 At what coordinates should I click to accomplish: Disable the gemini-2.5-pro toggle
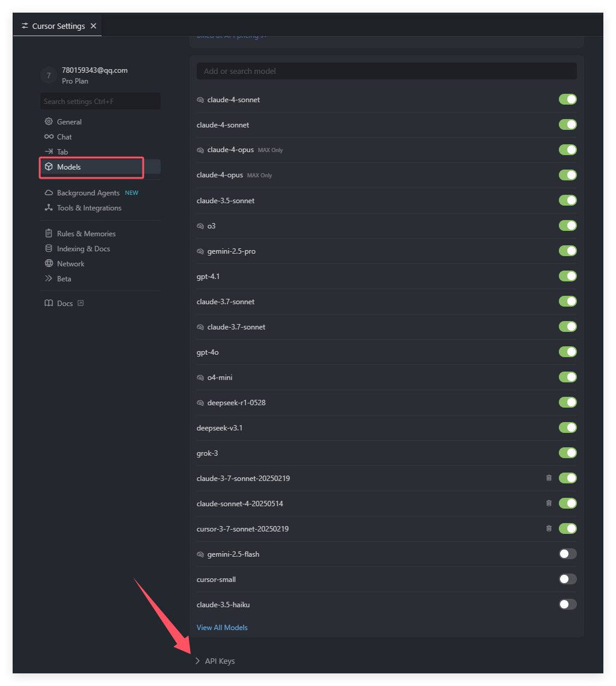pos(567,251)
